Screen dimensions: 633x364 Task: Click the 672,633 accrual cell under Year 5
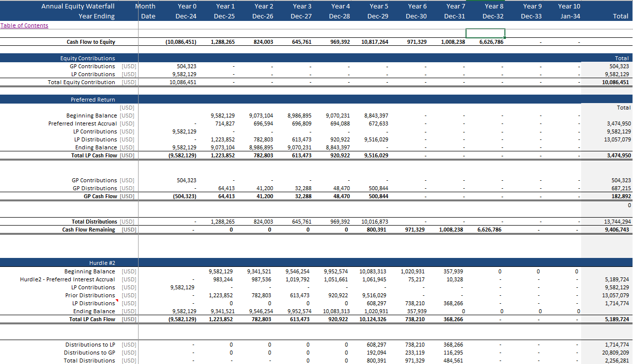click(x=378, y=123)
